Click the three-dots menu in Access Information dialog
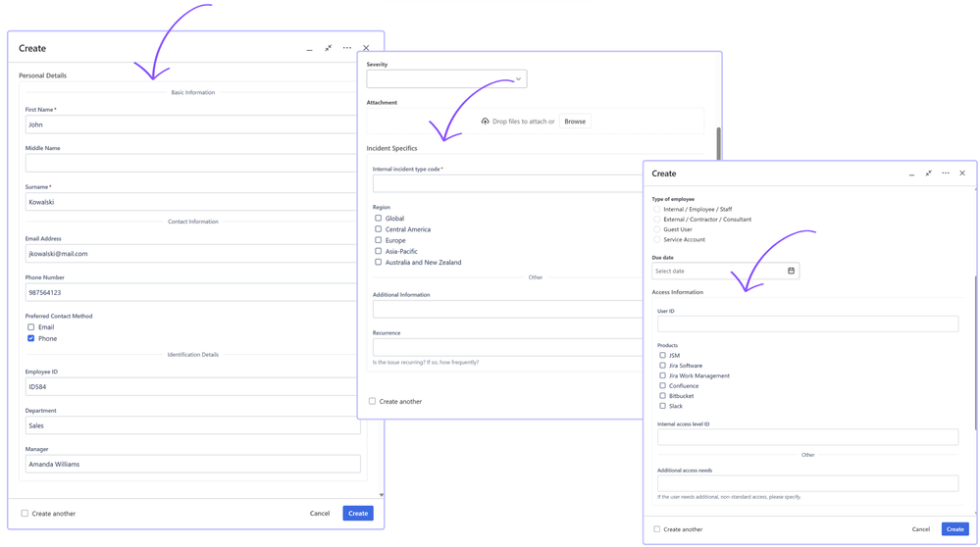 pos(946,174)
